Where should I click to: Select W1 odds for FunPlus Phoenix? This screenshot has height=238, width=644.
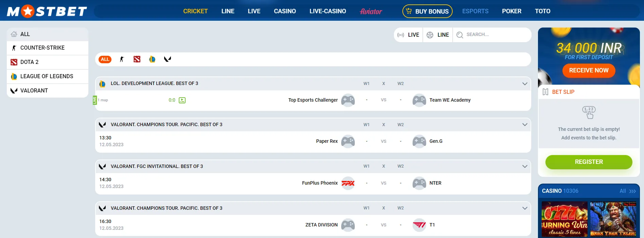(x=366, y=183)
